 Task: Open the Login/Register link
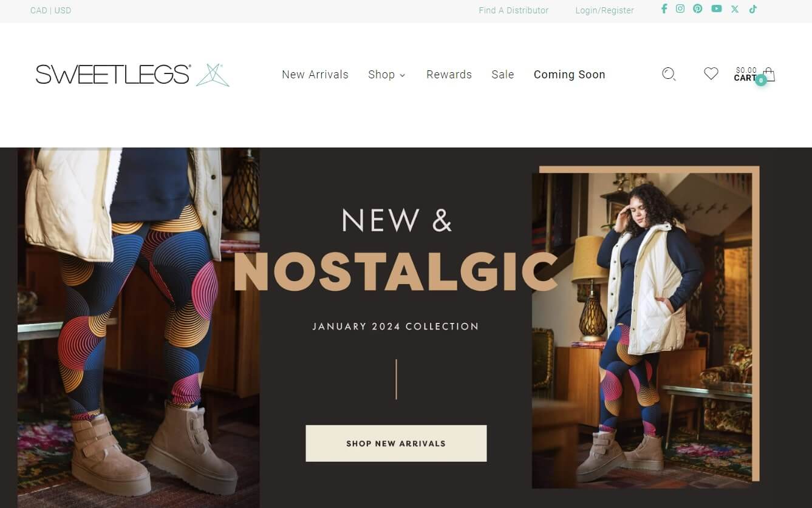pos(604,10)
